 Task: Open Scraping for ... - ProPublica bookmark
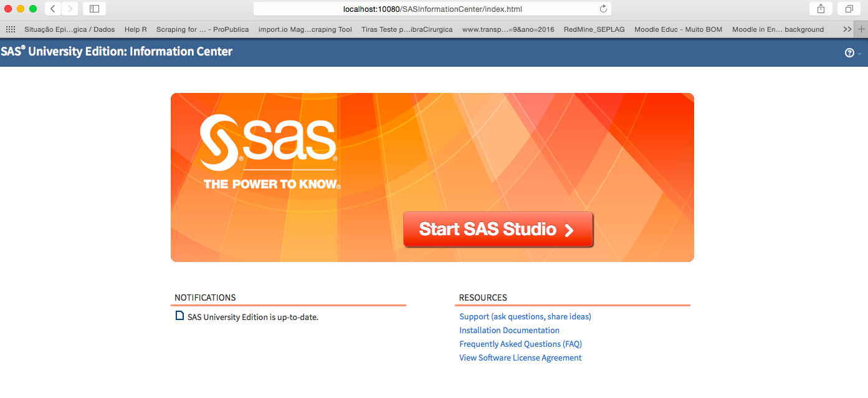coord(203,29)
